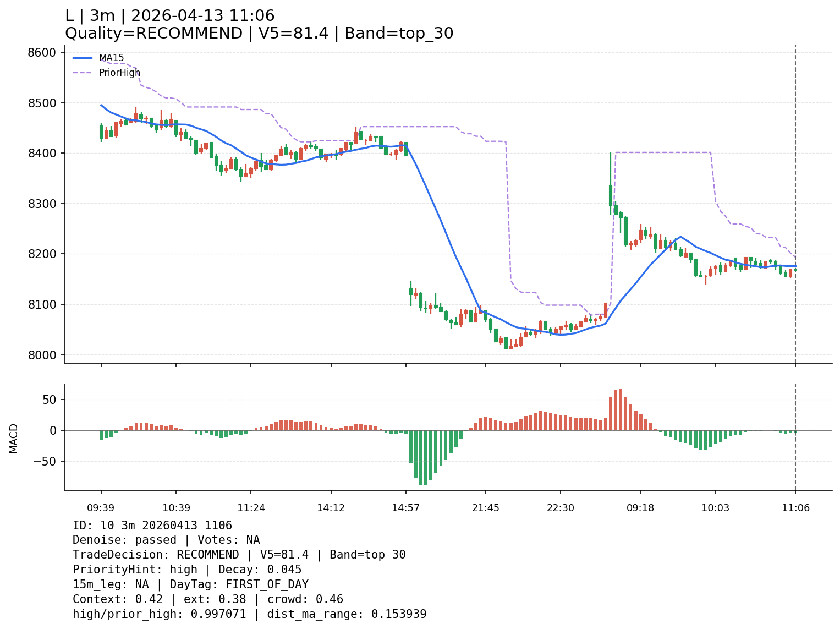This screenshot has width=840, height=629.
Task: Click the PriorityHint: high text line
Action: [187, 570]
